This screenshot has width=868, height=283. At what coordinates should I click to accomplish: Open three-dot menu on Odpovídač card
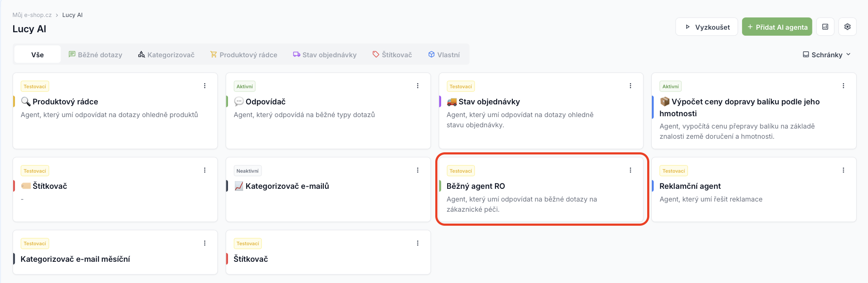[417, 86]
